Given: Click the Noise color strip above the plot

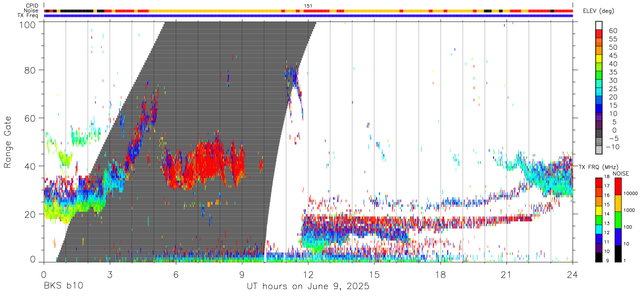Looking at the screenshot, I should 308,10.
